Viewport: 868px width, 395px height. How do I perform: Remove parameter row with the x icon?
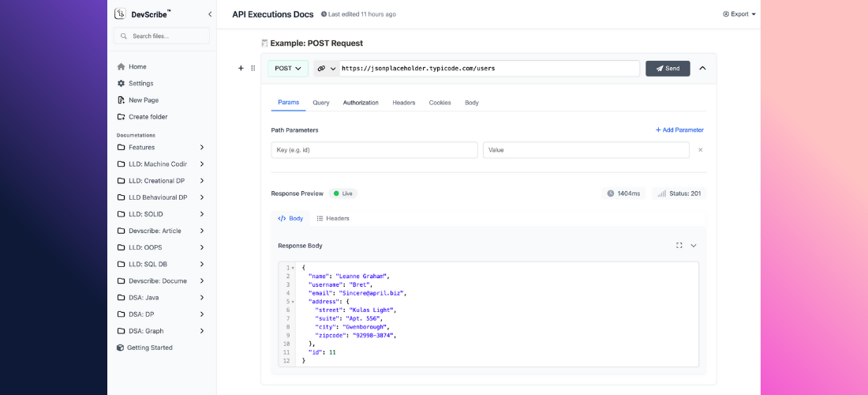700,150
